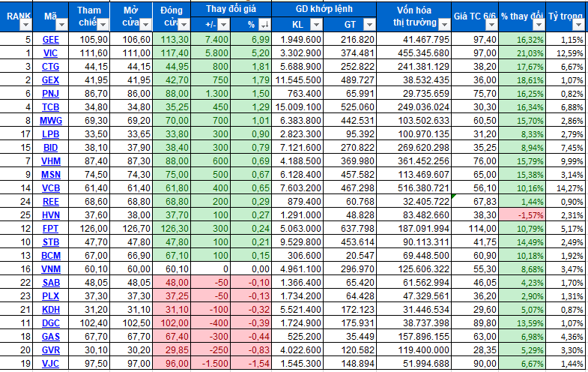Open the VHM ticker link
The image size is (588, 372).
(x=51, y=161)
